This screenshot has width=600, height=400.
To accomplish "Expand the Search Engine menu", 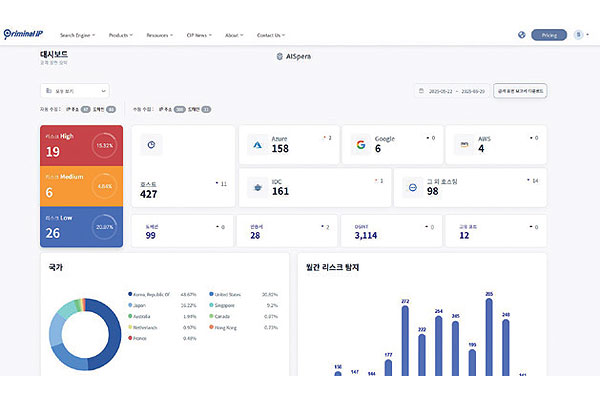I will coord(78,35).
